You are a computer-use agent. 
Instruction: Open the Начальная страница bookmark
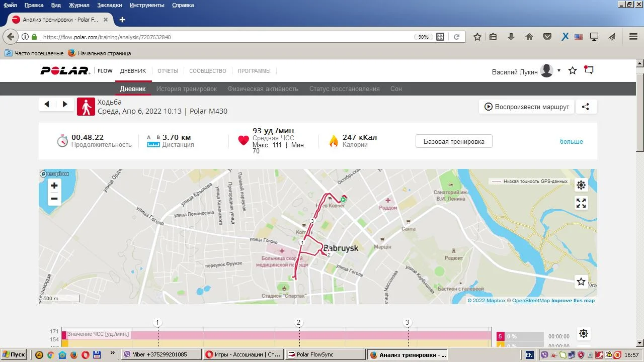(x=100, y=53)
